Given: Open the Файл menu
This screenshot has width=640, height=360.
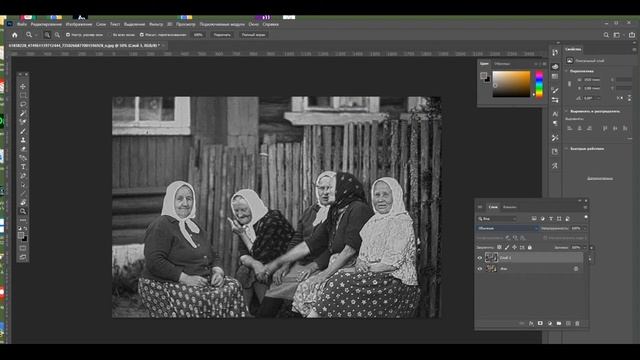Looking at the screenshot, I should [x=22, y=24].
